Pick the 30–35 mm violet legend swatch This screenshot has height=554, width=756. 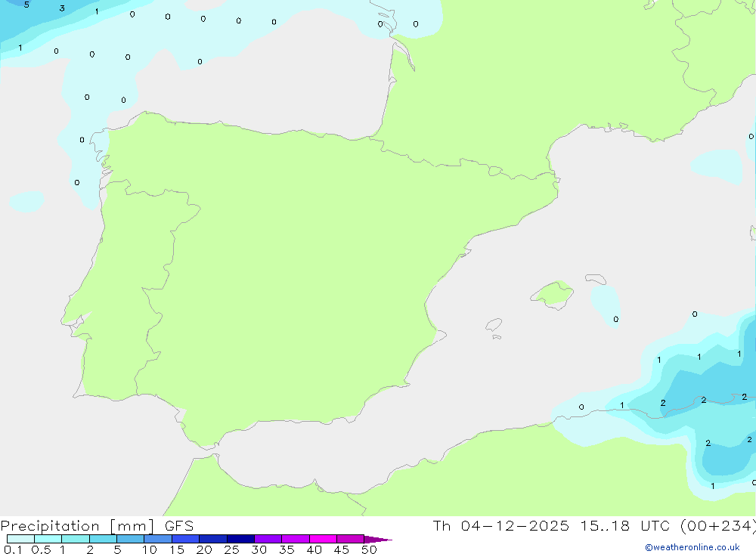268,539
